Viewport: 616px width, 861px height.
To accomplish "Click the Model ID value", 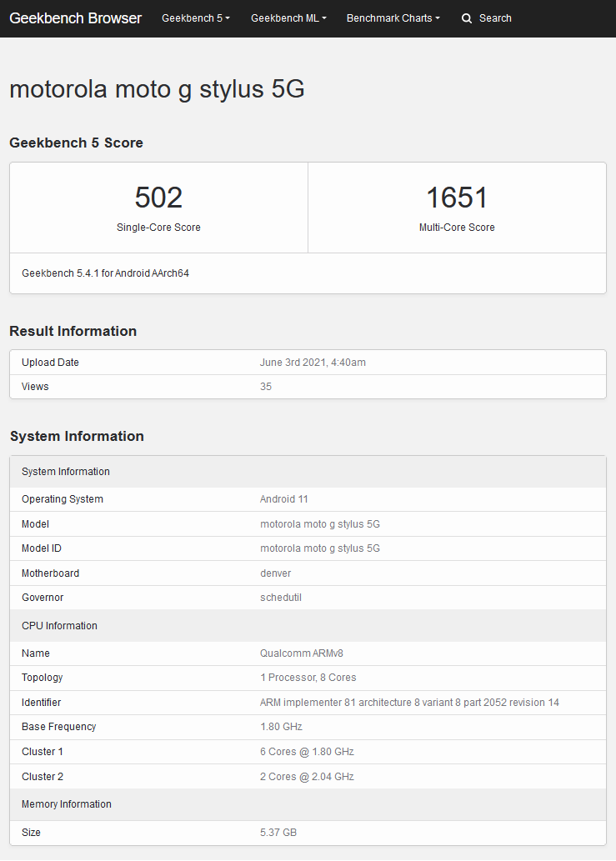I will click(x=320, y=548).
